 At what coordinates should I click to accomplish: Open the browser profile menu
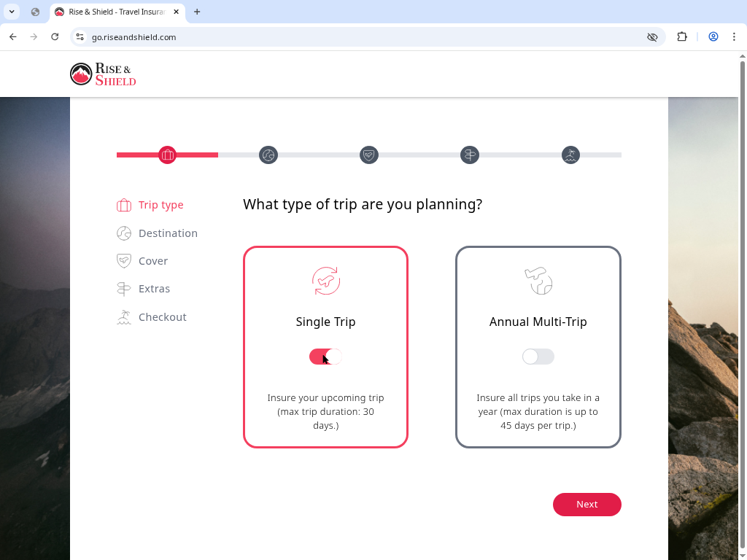click(713, 37)
